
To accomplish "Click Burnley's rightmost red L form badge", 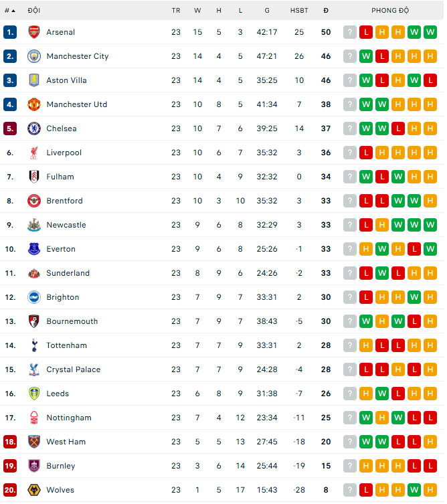I will click(430, 466).
